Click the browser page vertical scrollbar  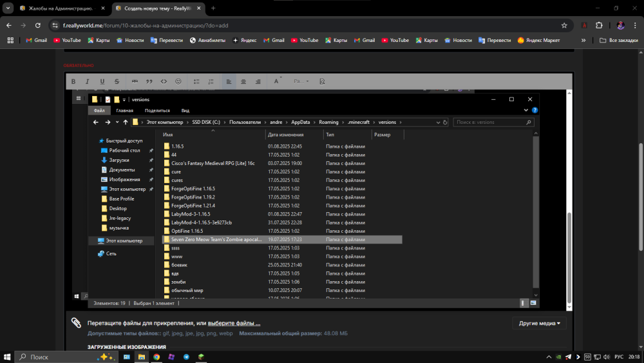click(x=641, y=197)
